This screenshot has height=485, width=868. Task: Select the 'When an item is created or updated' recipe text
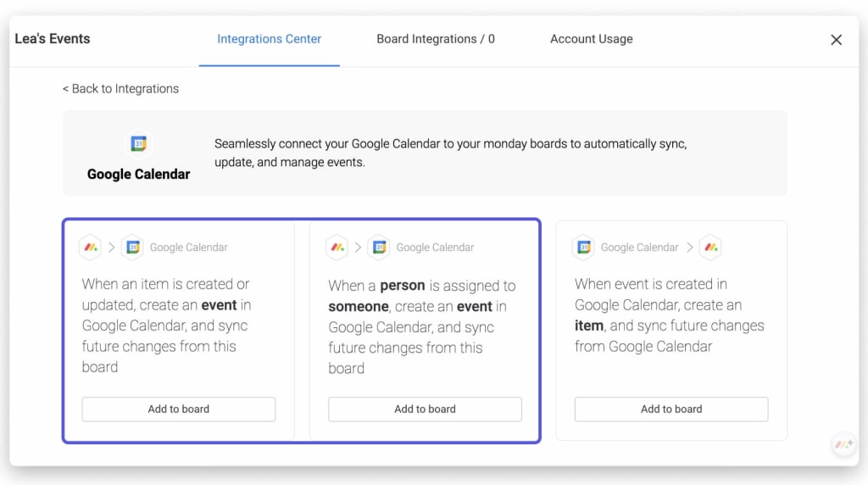click(x=167, y=326)
